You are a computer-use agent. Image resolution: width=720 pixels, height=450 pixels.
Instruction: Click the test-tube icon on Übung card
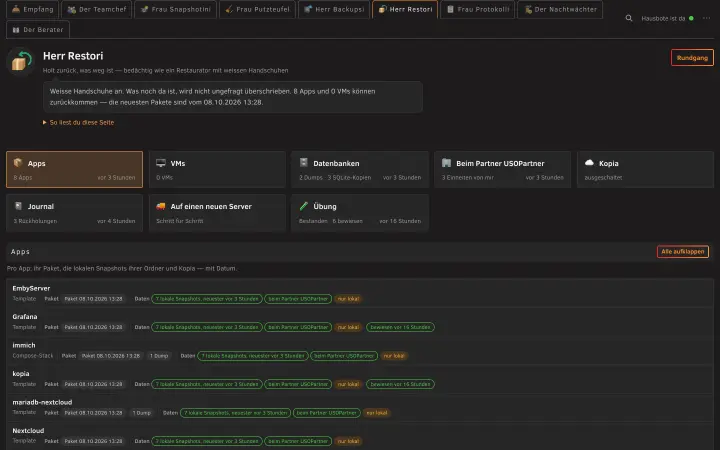coord(304,206)
